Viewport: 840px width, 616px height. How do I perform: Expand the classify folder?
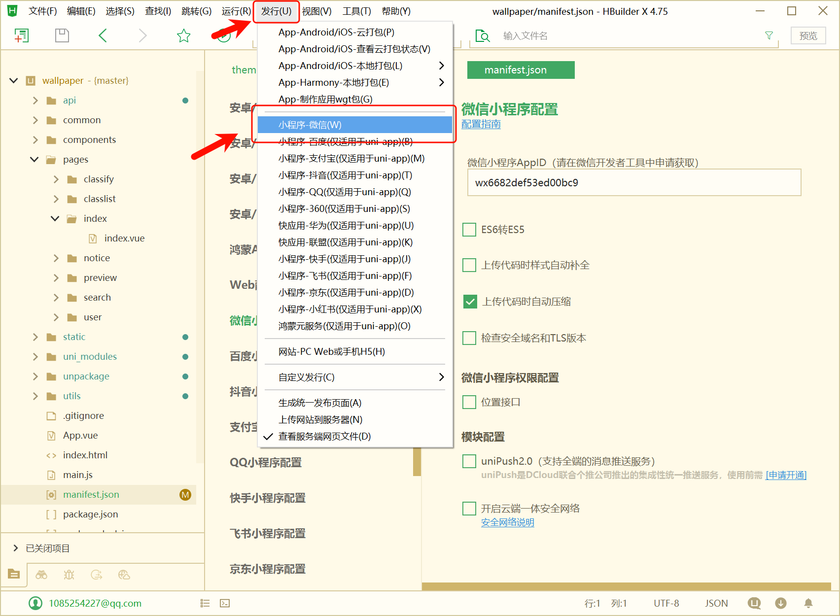point(56,179)
